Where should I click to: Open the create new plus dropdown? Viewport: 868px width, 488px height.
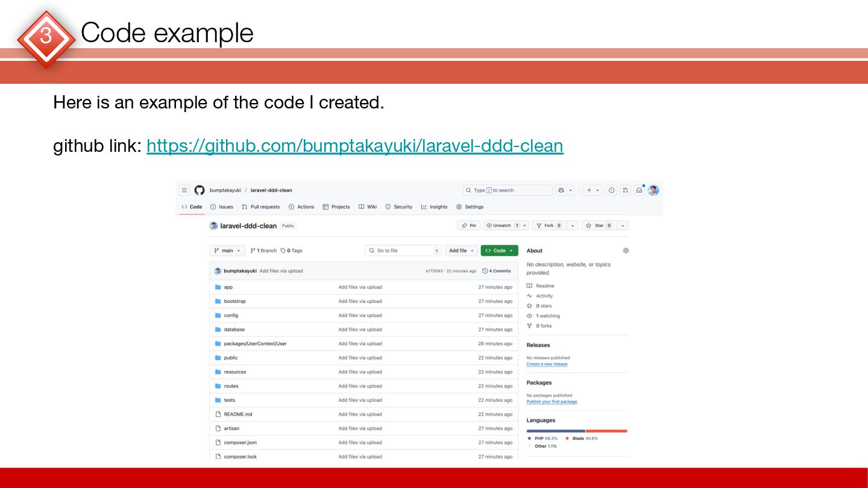click(593, 190)
